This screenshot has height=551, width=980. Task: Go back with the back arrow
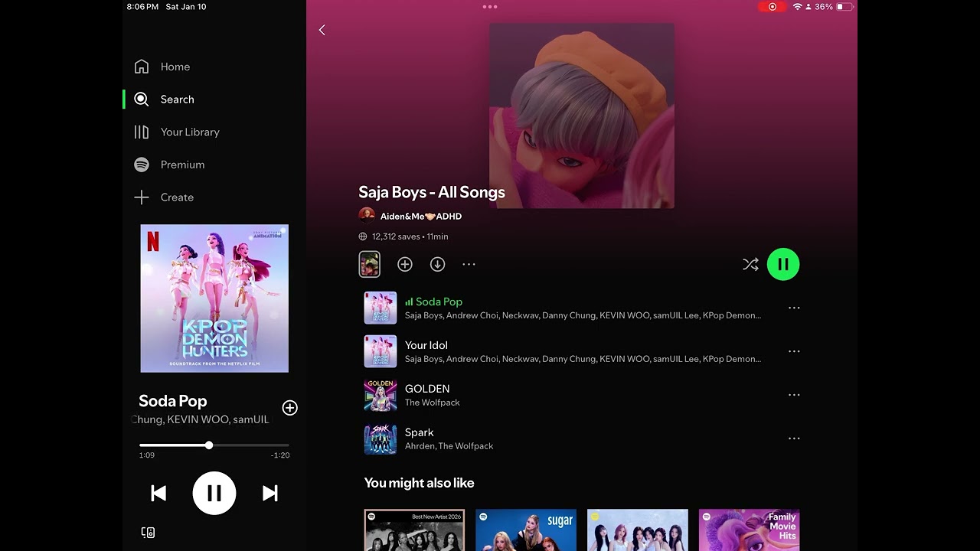click(x=322, y=30)
